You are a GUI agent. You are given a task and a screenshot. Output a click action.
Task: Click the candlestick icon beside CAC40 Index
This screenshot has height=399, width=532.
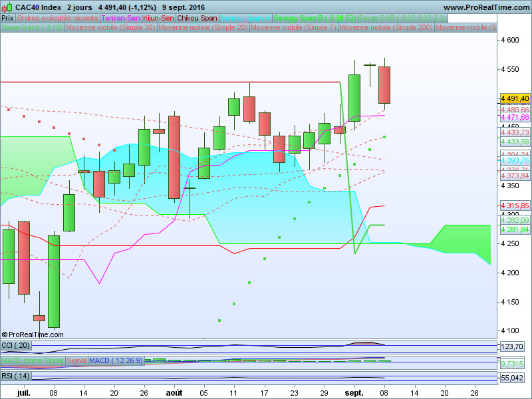click(x=8, y=7)
